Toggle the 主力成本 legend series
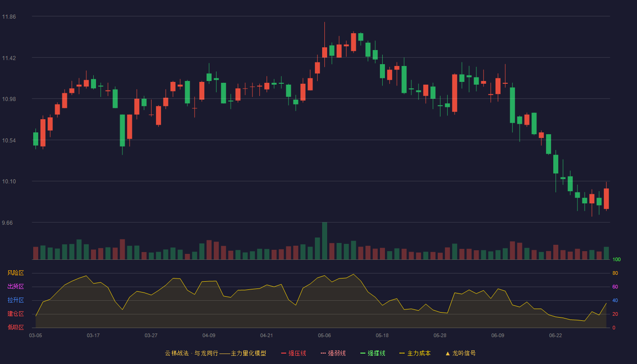The image size is (637, 364). (415, 353)
